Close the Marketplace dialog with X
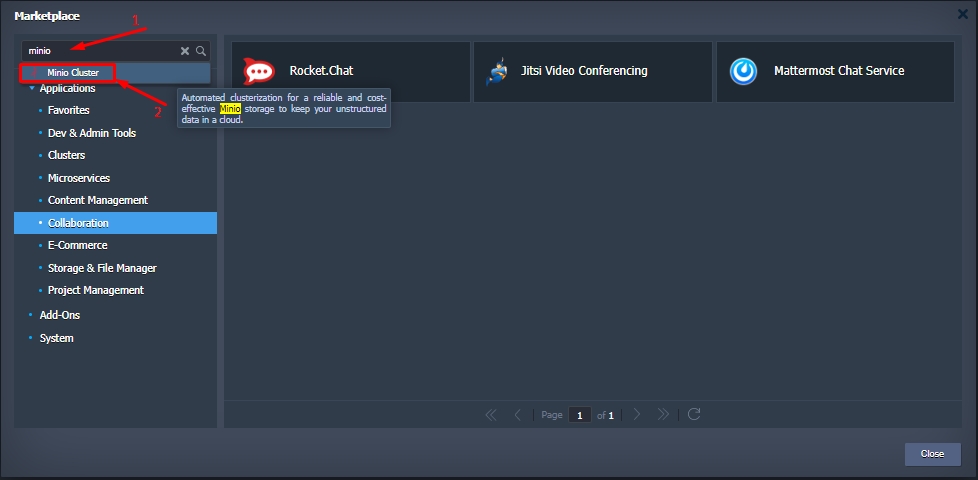The height and width of the screenshot is (480, 978). click(x=962, y=14)
